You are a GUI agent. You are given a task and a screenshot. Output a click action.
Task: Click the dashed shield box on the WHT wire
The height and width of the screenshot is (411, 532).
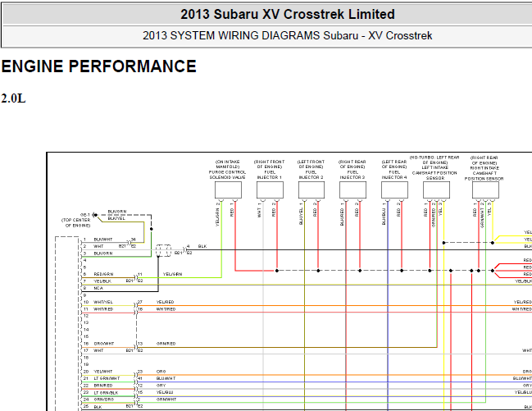(x=164, y=250)
